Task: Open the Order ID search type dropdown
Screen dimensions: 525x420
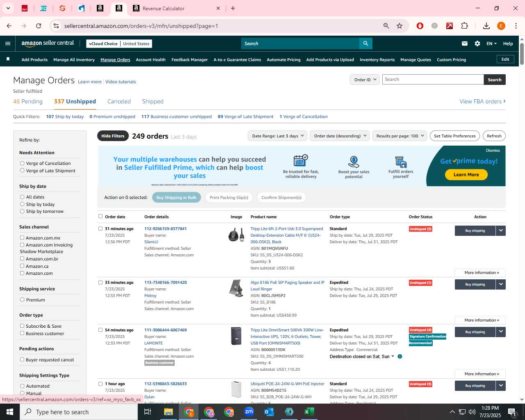Action: (365, 80)
